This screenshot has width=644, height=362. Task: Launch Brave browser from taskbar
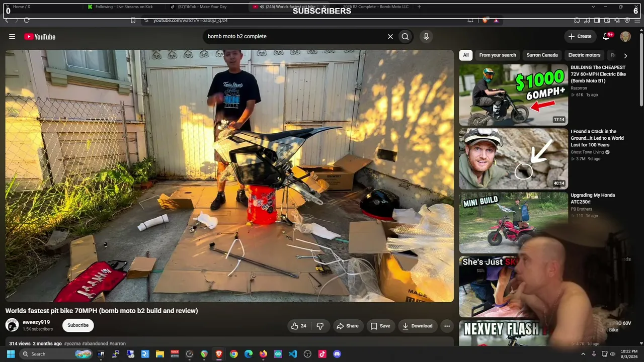point(219,354)
